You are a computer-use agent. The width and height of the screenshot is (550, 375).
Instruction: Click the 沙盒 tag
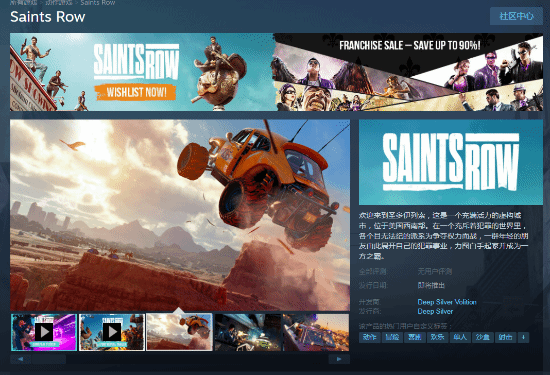(482, 337)
